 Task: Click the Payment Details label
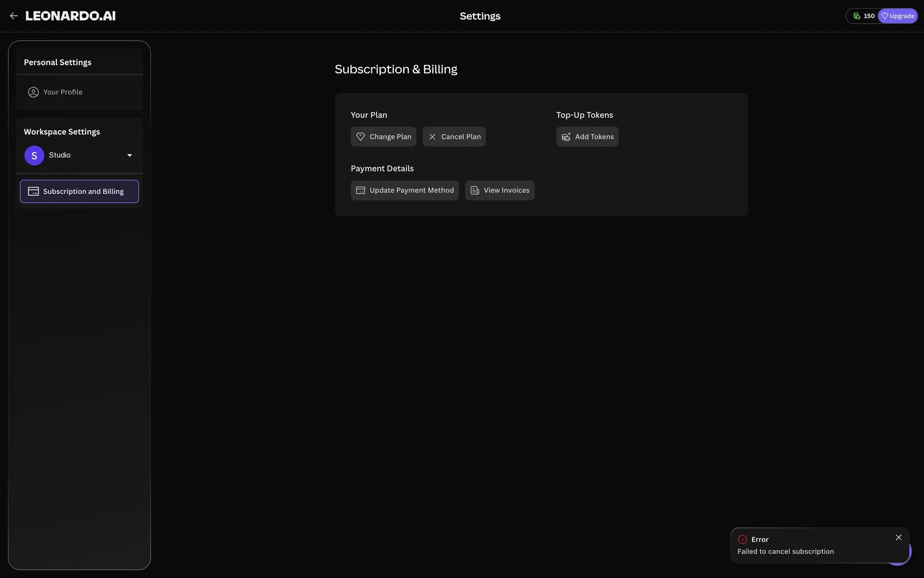(382, 169)
